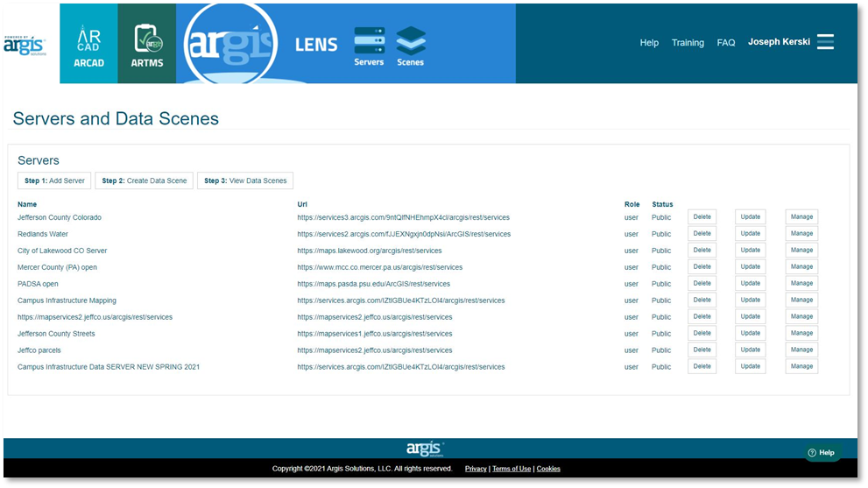Open the Privacy link in footer
Screen dimensions: 868x488
point(476,469)
